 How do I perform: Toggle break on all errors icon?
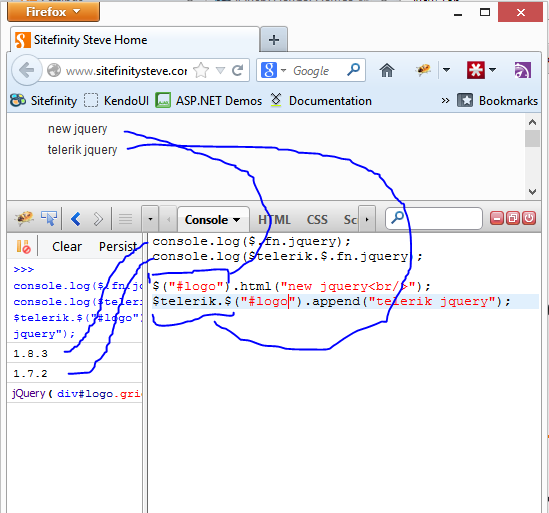click(x=23, y=247)
